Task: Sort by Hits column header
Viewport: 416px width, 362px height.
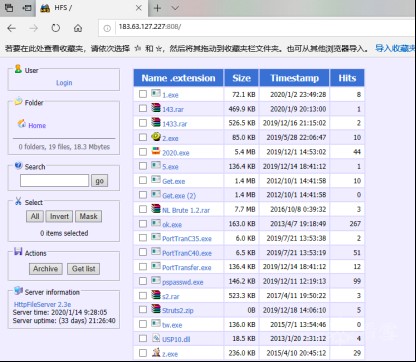Action: click(347, 78)
